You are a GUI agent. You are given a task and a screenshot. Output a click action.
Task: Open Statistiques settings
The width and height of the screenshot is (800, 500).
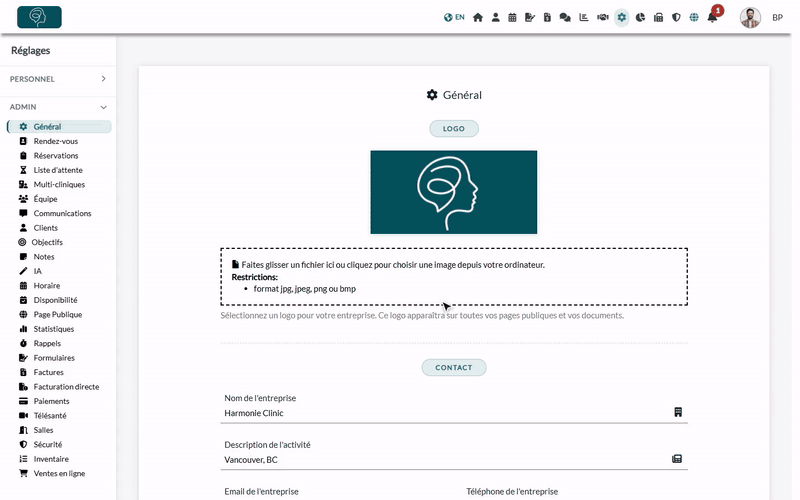(x=54, y=329)
